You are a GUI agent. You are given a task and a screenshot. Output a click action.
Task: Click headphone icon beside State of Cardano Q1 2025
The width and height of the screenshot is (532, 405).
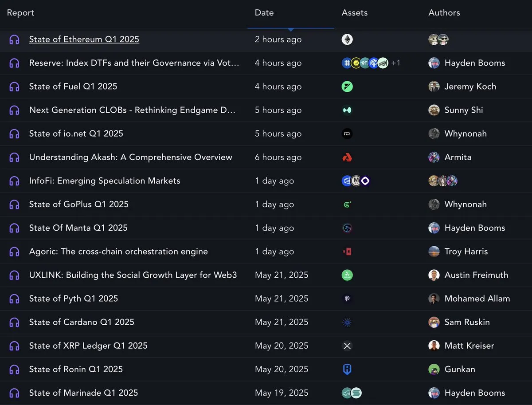(14, 322)
